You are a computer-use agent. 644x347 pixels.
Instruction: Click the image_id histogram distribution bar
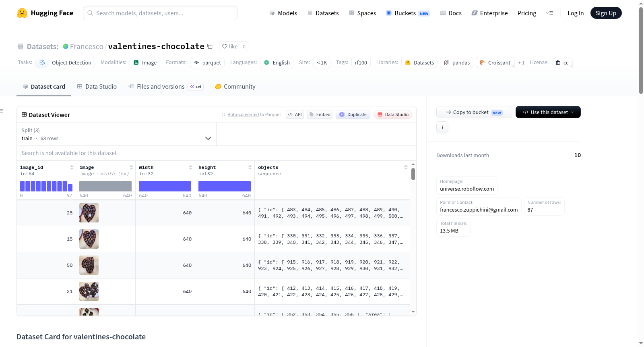point(46,186)
